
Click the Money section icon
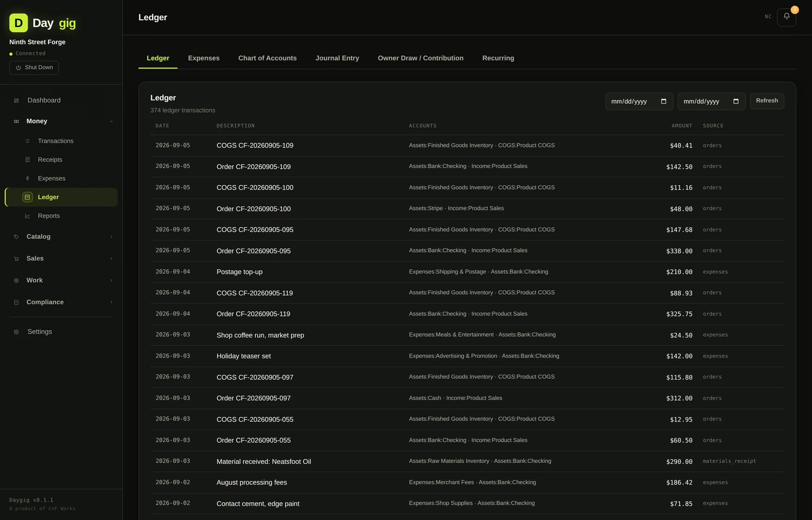click(x=17, y=121)
